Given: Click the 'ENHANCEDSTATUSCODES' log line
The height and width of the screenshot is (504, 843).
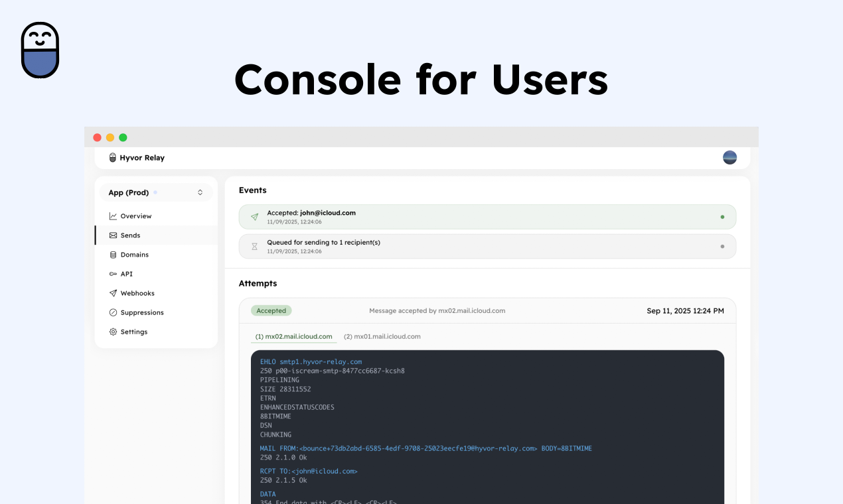Looking at the screenshot, I should (x=297, y=407).
